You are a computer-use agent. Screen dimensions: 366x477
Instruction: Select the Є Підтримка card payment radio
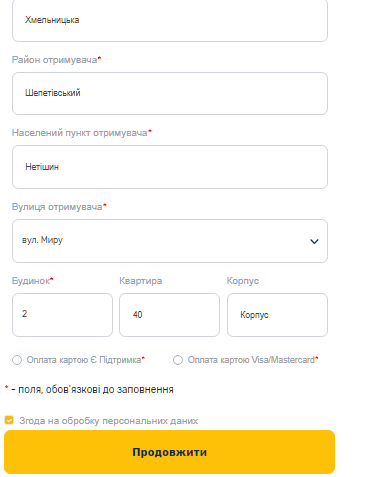(17, 360)
